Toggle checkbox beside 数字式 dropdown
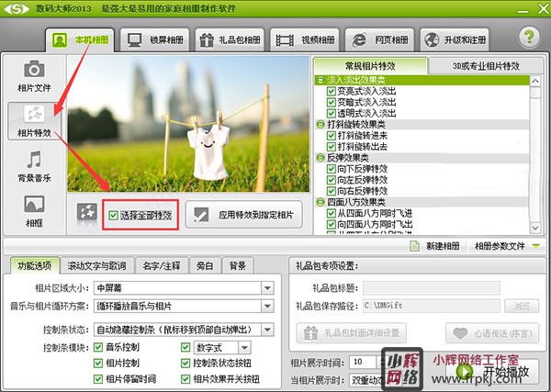 click(186, 347)
